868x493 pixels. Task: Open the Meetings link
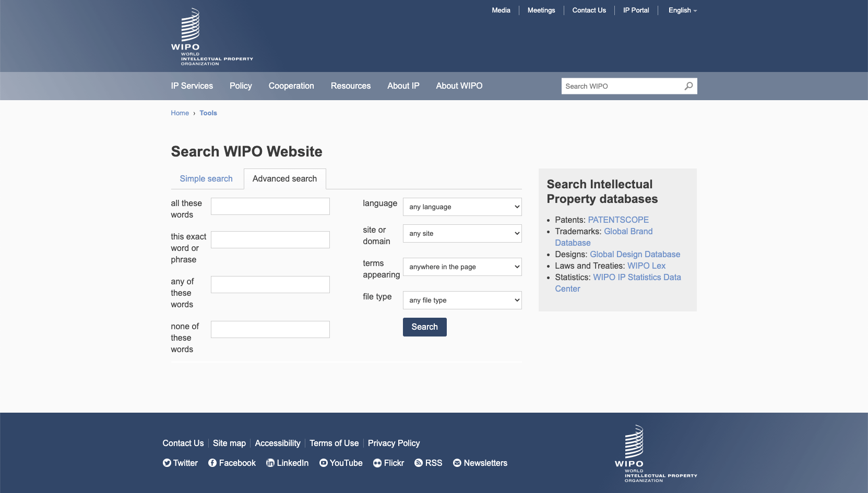541,10
